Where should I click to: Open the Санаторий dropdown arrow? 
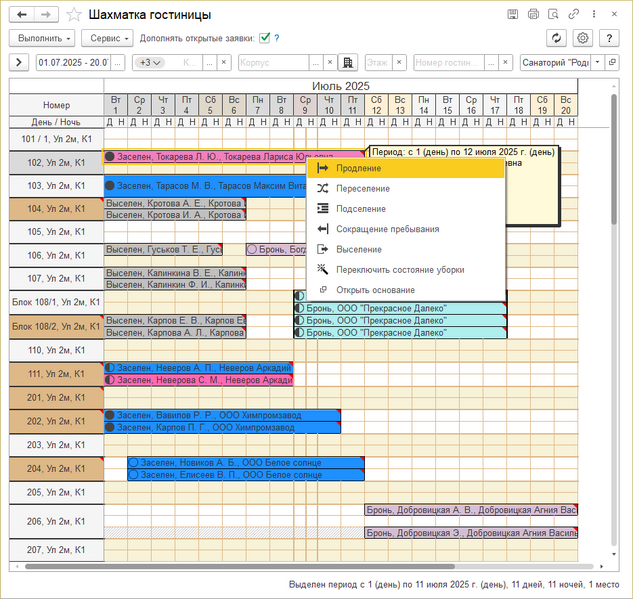click(597, 63)
